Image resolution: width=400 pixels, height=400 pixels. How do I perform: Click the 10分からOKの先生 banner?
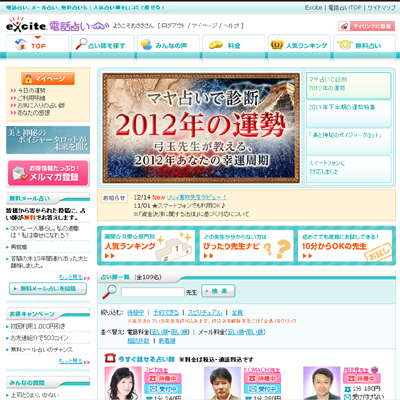point(345,245)
